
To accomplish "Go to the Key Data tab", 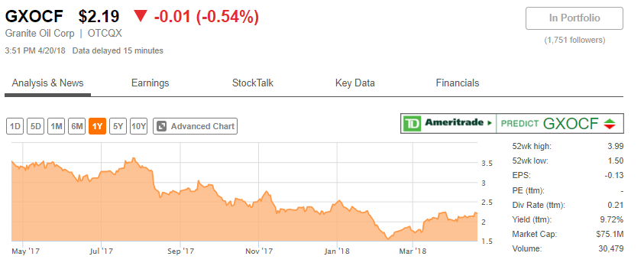I will point(355,83).
